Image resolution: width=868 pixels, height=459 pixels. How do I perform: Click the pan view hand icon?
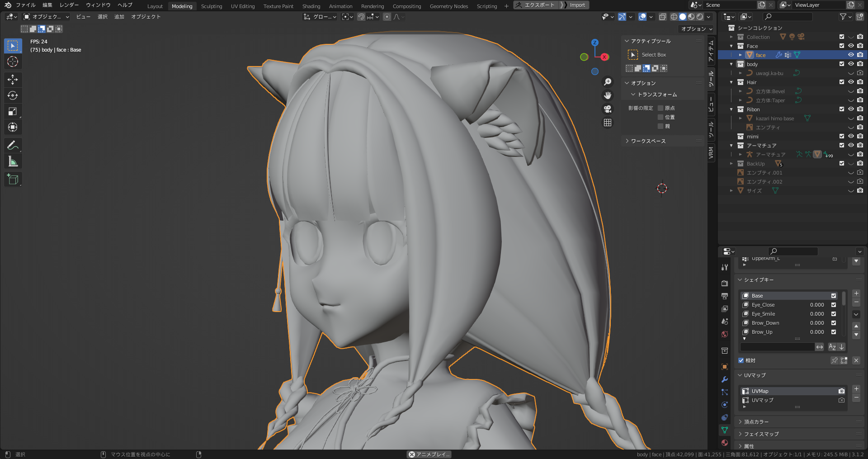click(608, 95)
